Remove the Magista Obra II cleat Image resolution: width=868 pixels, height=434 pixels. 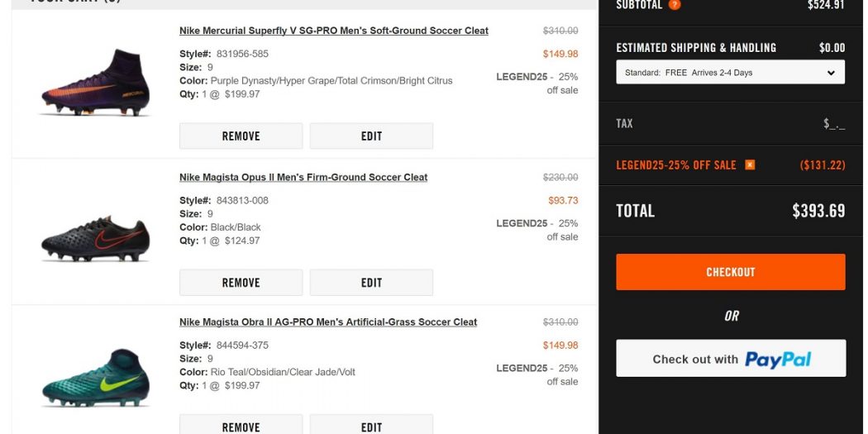tap(241, 427)
